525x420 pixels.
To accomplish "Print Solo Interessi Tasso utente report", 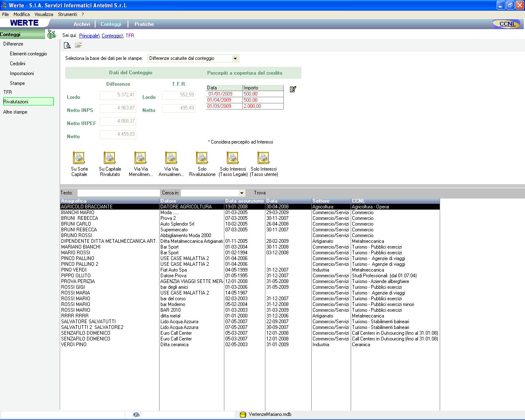I will (264, 164).
